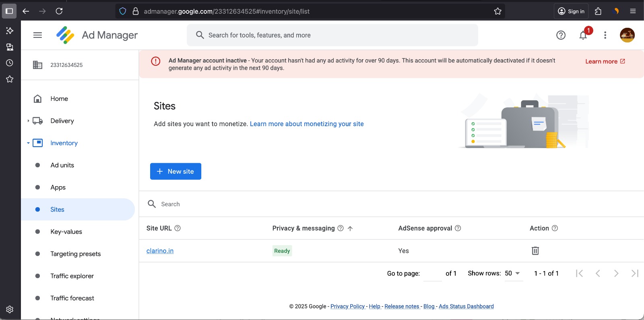Delete the clarino.in site via trash icon
The height and width of the screenshot is (320, 644).
point(535,251)
